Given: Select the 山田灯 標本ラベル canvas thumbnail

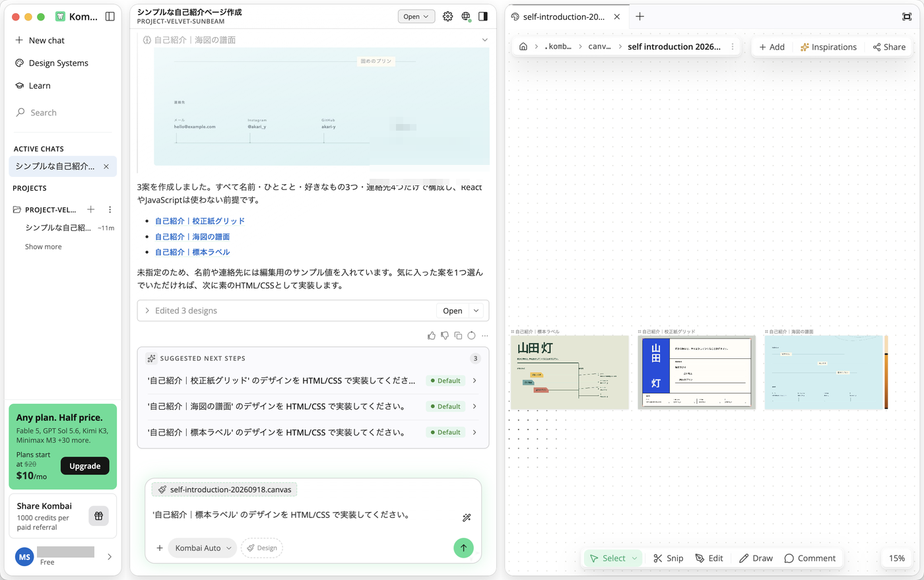Looking at the screenshot, I should pyautogui.click(x=570, y=372).
